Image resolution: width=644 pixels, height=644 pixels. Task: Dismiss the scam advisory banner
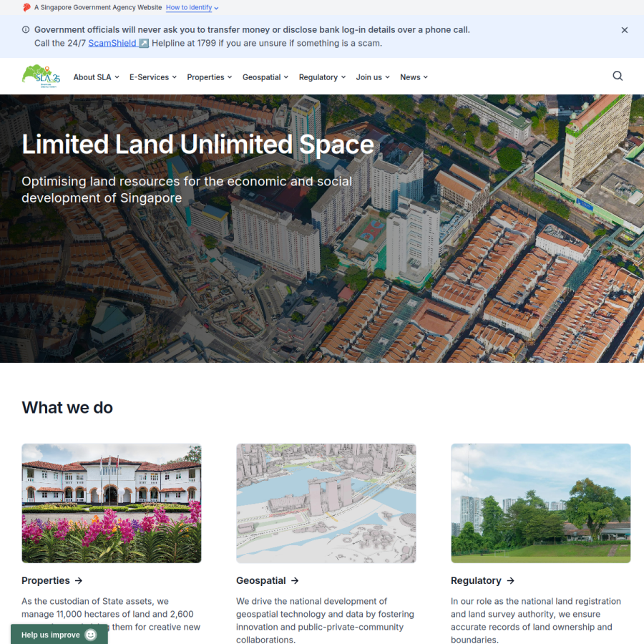pos(624,30)
